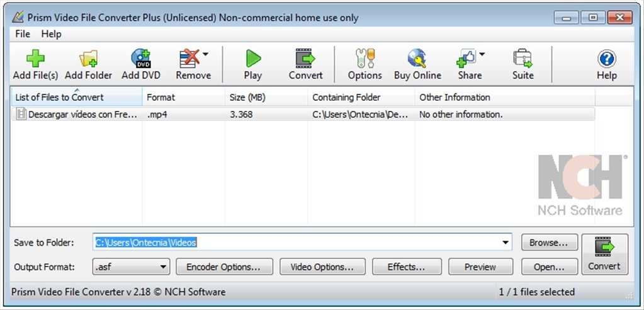The height and width of the screenshot is (310, 644).
Task: Click the Format column header
Action: click(x=184, y=98)
